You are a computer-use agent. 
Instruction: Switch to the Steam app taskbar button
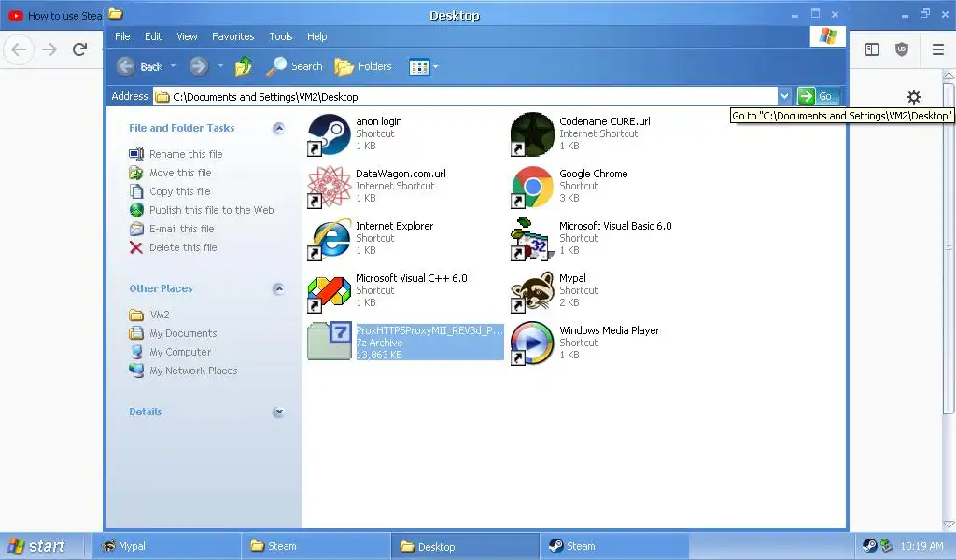click(x=614, y=546)
